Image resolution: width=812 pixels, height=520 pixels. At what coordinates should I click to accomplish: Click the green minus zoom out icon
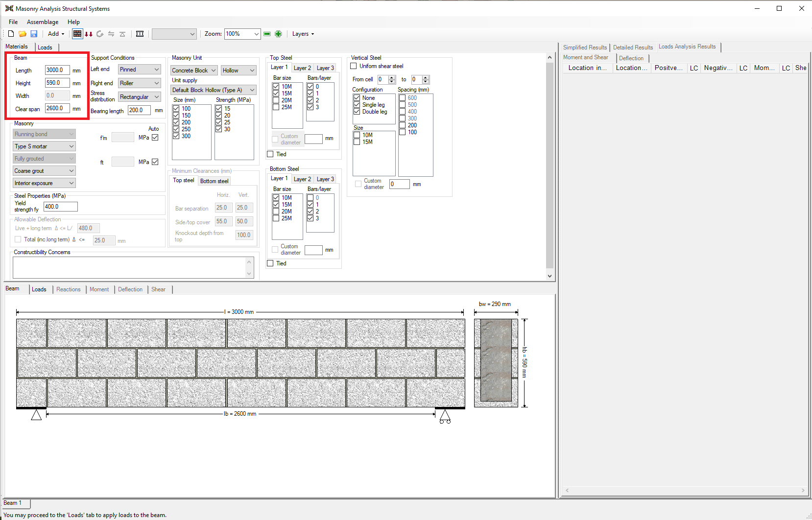(267, 34)
